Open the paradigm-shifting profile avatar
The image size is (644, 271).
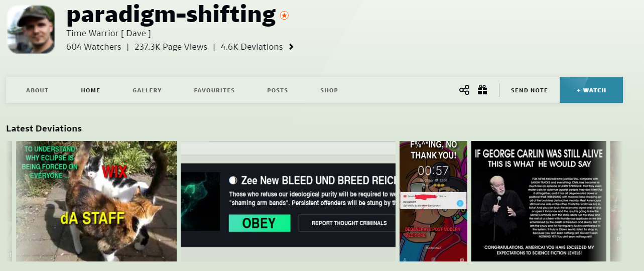31,29
